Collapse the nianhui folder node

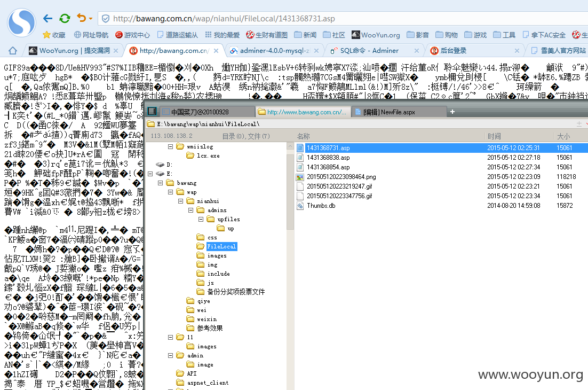pyautogui.click(x=180, y=201)
